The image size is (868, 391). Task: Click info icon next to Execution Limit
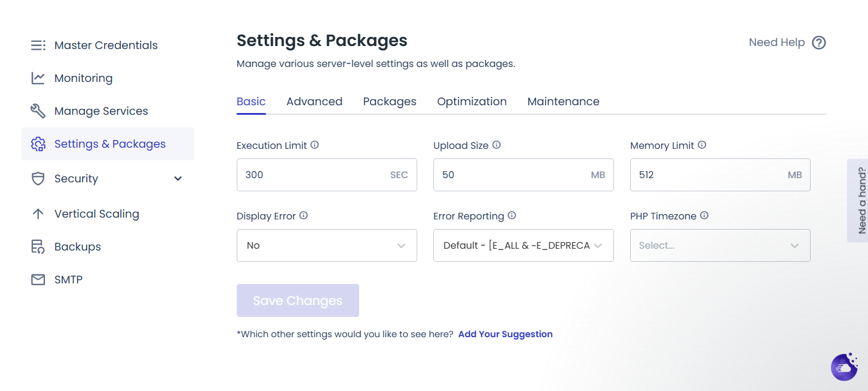pos(314,145)
